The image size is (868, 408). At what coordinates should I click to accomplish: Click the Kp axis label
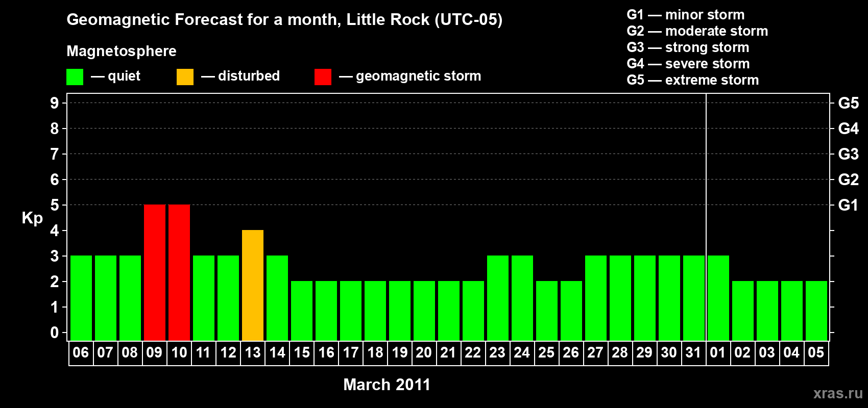point(32,218)
